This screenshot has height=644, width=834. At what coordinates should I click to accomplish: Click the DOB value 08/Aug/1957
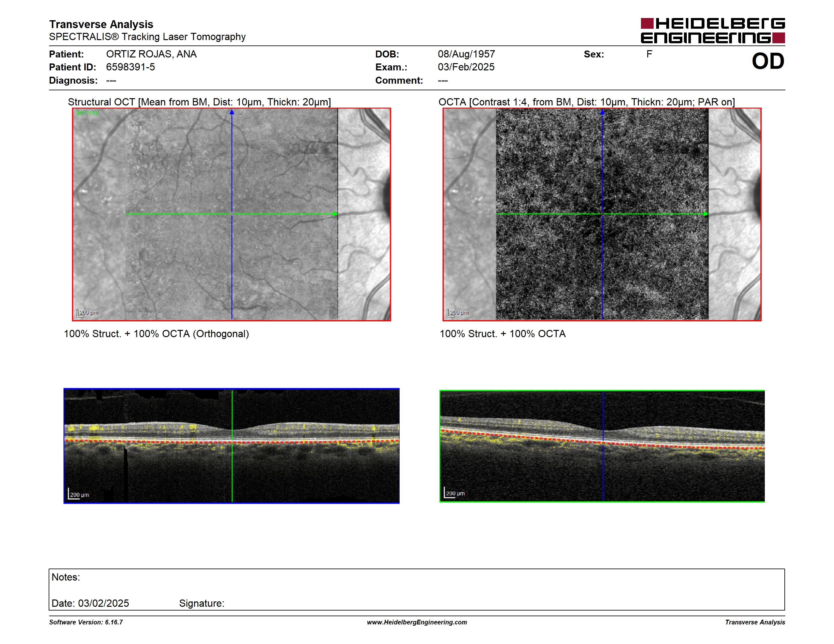pyautogui.click(x=466, y=54)
